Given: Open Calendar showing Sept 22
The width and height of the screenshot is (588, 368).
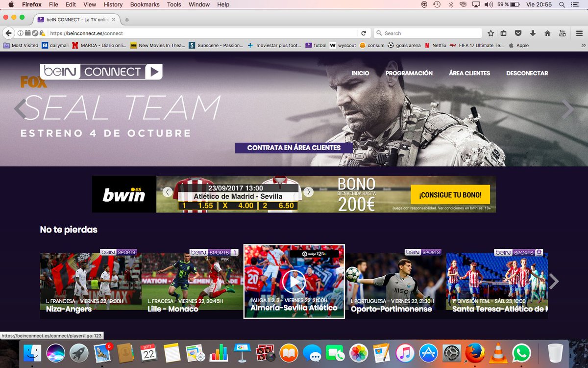Looking at the screenshot, I should tap(148, 353).
